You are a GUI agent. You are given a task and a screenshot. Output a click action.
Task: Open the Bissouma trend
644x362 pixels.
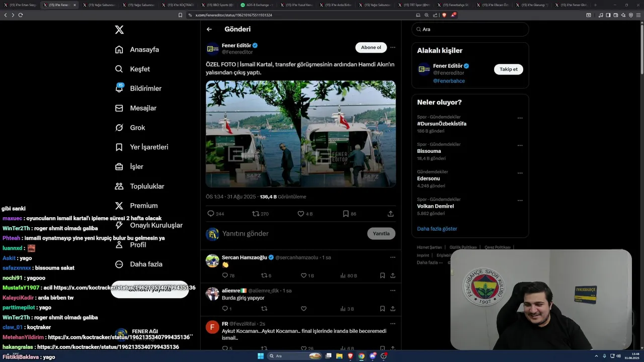coord(429,151)
